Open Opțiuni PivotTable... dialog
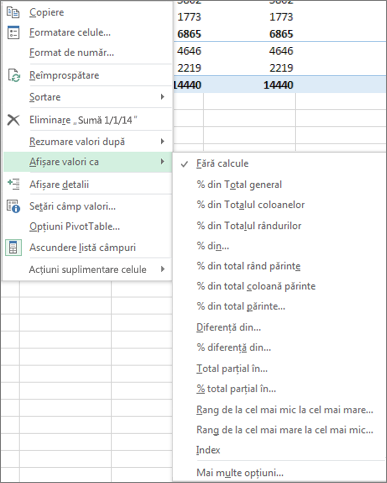The width and height of the screenshot is (387, 483). 74,227
